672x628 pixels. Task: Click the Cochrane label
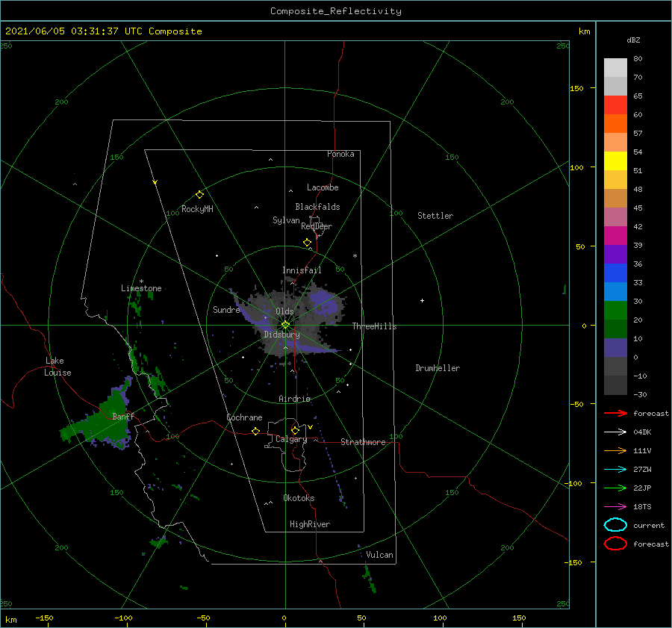click(x=244, y=417)
